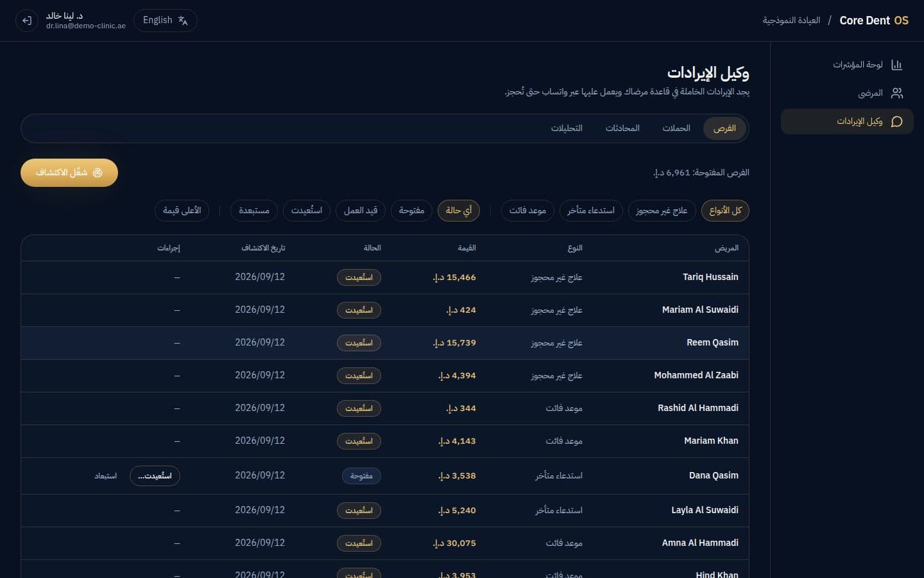This screenshot has width=924, height=578.
Task: Click the تاريخ الاكتشاف column header
Action: [263, 248]
